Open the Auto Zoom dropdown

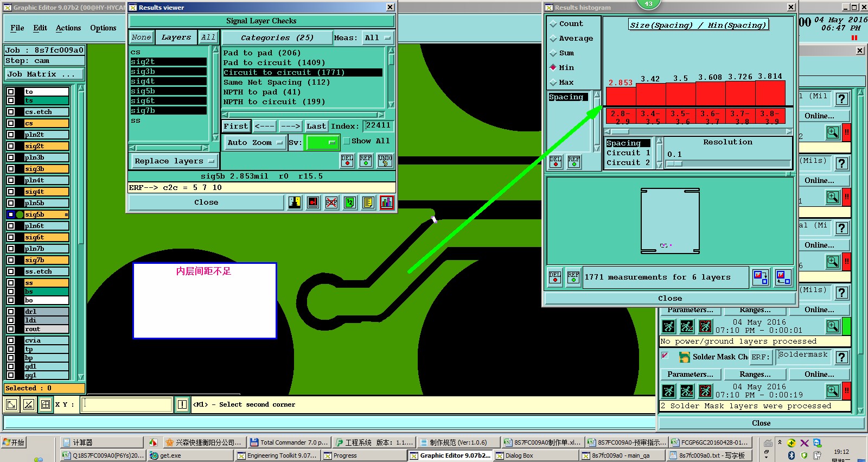click(254, 143)
